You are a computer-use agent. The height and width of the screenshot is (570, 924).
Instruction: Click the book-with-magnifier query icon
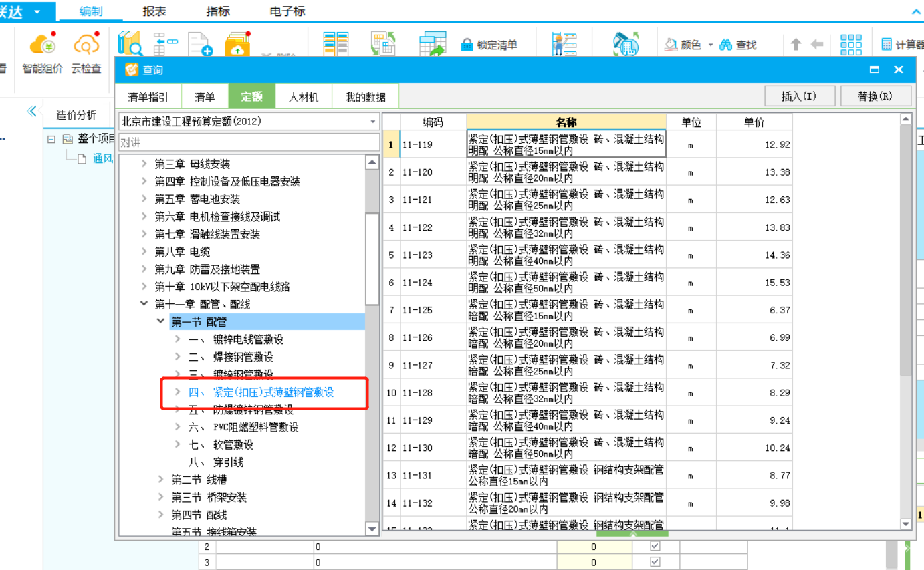[x=130, y=44]
